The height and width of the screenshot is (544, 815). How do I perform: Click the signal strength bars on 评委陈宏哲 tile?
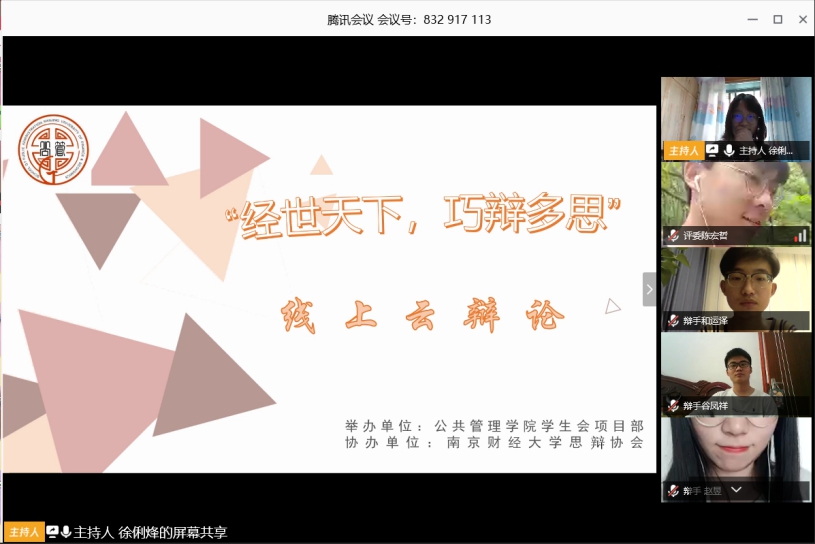[800, 236]
